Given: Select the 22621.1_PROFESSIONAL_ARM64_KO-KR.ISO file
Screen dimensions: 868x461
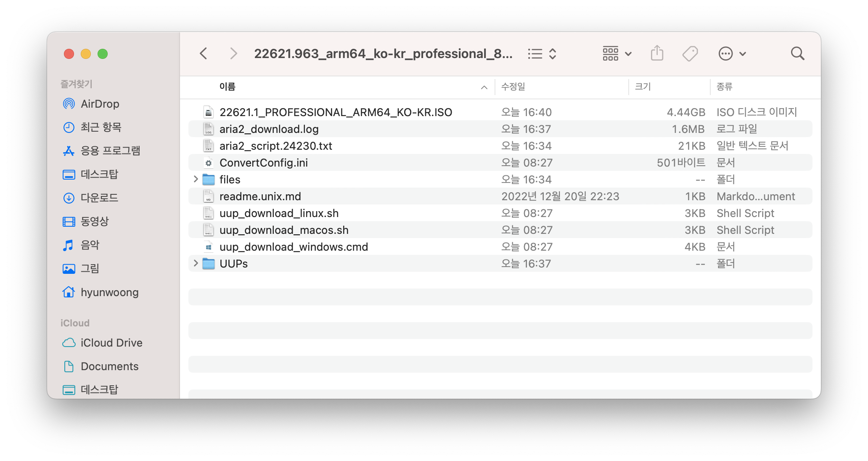Looking at the screenshot, I should (x=336, y=112).
